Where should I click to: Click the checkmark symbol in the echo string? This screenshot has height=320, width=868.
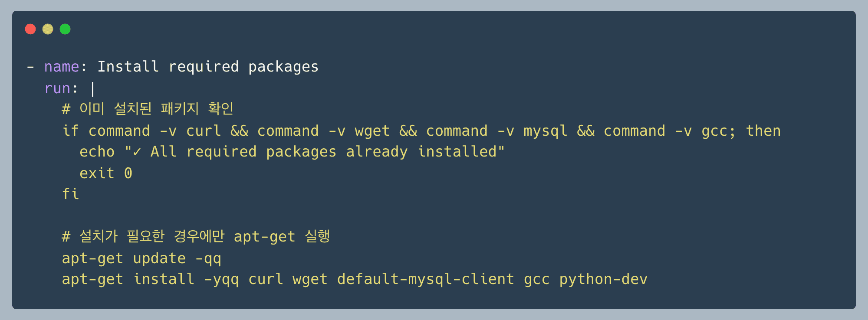coord(137,152)
